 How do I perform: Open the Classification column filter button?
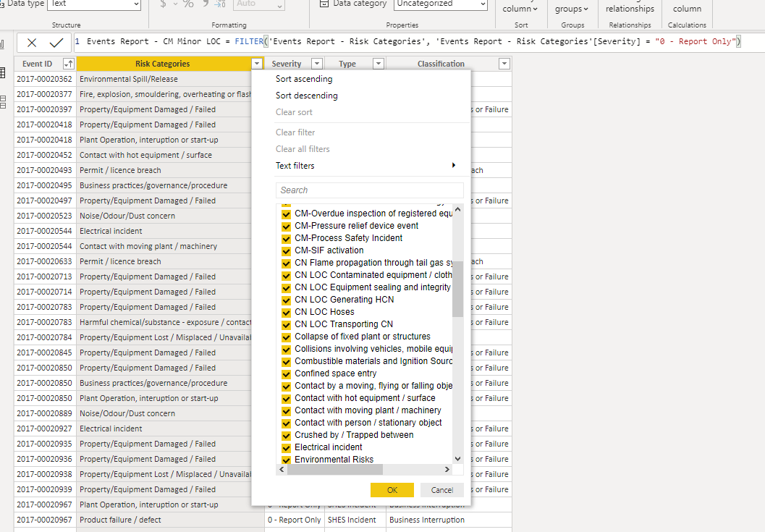pos(504,64)
